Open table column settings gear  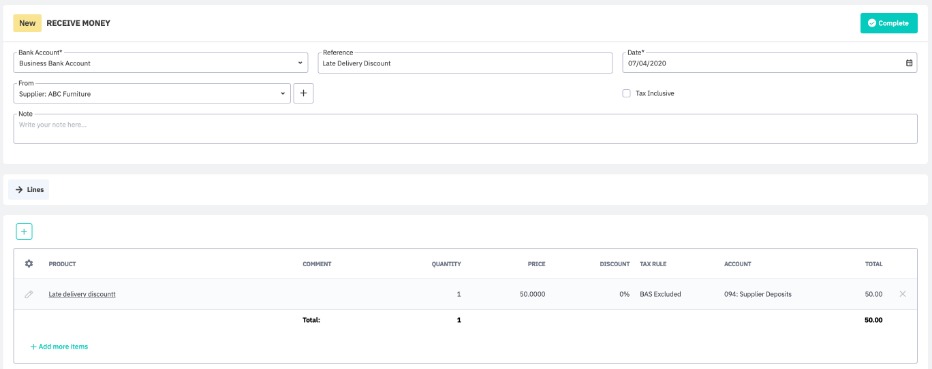(29, 264)
